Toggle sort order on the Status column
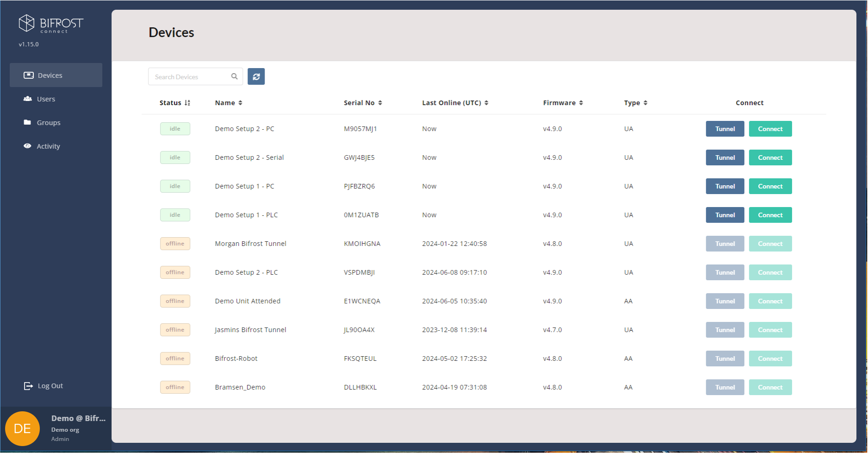868x453 pixels. pyautogui.click(x=188, y=102)
